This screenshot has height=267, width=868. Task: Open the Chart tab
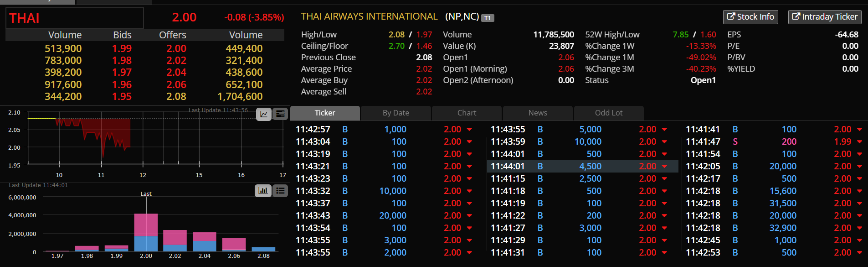(467, 113)
